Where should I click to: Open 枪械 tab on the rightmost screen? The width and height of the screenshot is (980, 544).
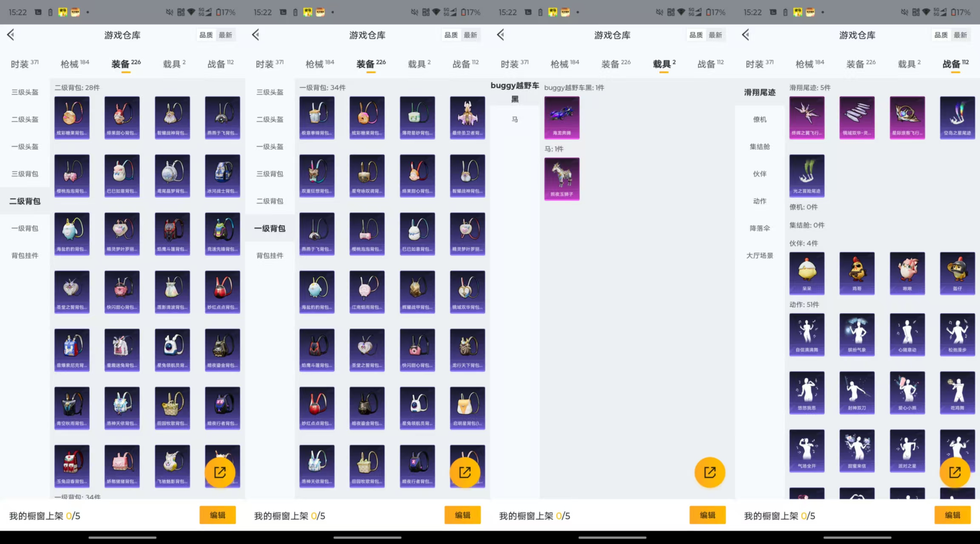809,64
